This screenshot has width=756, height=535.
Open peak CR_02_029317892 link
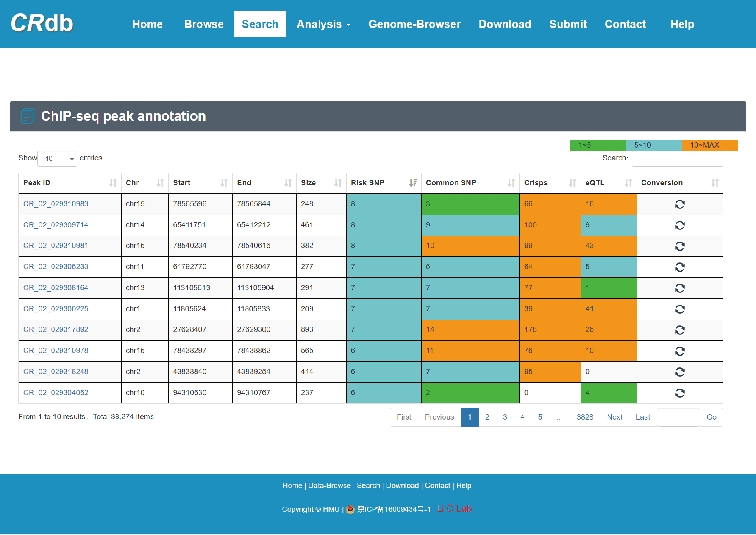(x=56, y=330)
